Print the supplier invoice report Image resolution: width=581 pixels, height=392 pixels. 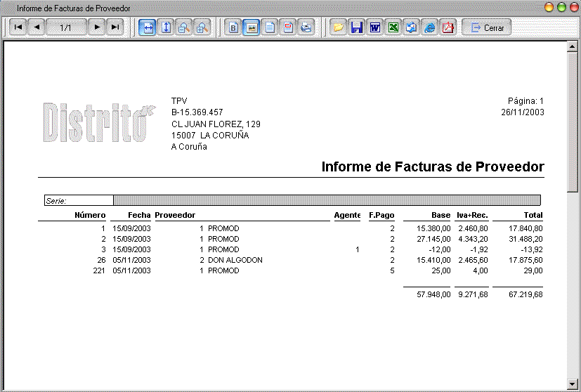coord(306,27)
